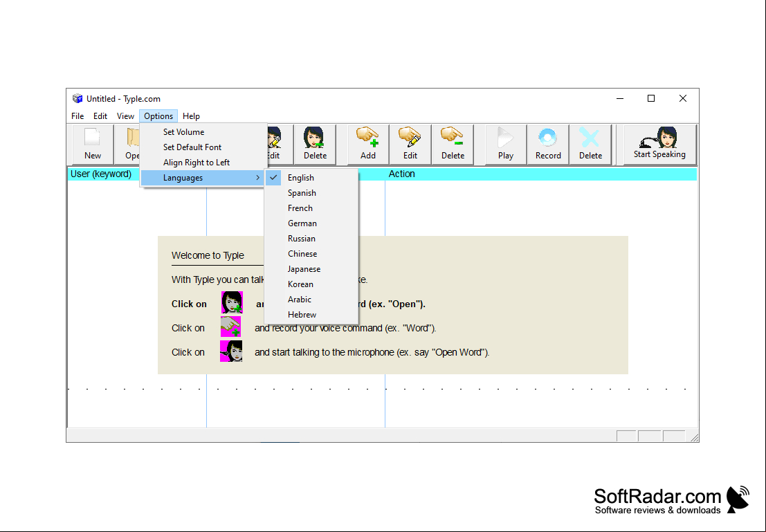This screenshot has height=532, width=766.
Task: Switch language to Japanese
Action: (311, 268)
